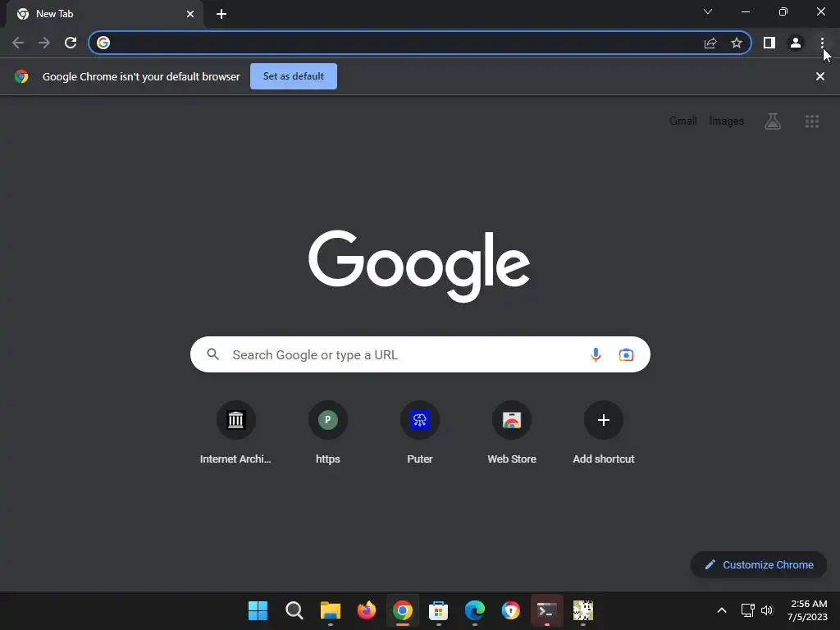Click the Chrome taskbar icon

402,610
